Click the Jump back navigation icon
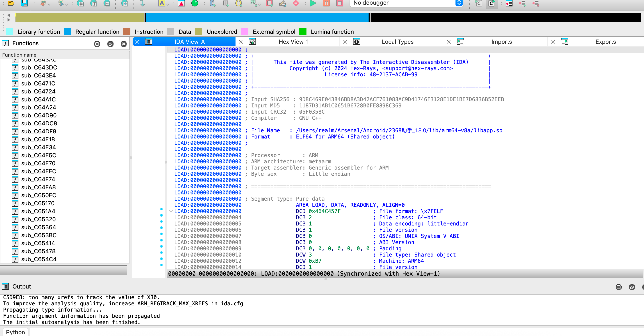This screenshot has height=336, width=644. pyautogui.click(x=43, y=3)
